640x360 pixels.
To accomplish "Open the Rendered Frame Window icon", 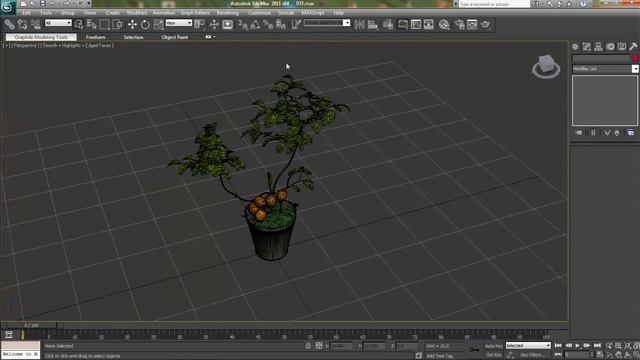I will [x=472, y=24].
